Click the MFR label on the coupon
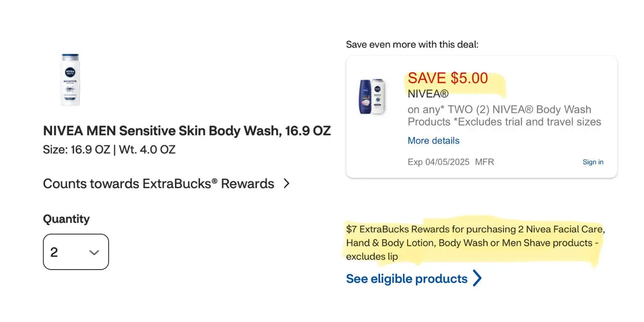This screenshot has width=644, height=322. coord(484,162)
